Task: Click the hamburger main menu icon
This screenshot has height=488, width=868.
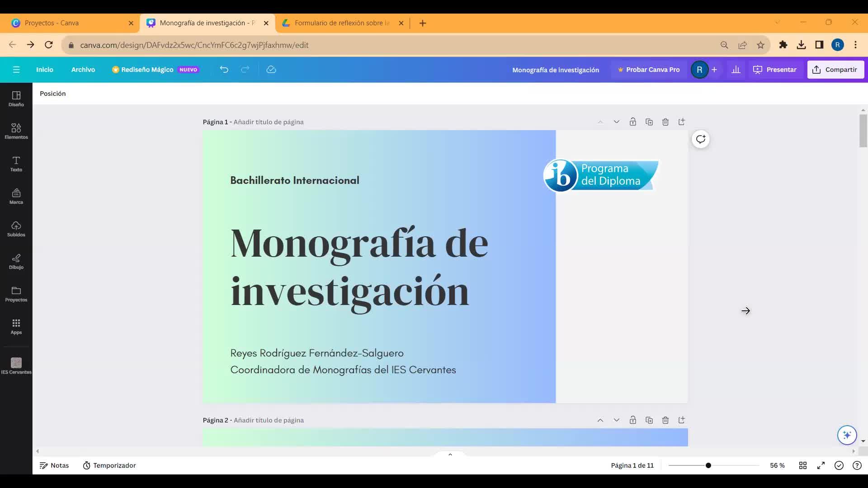Action: click(x=16, y=70)
